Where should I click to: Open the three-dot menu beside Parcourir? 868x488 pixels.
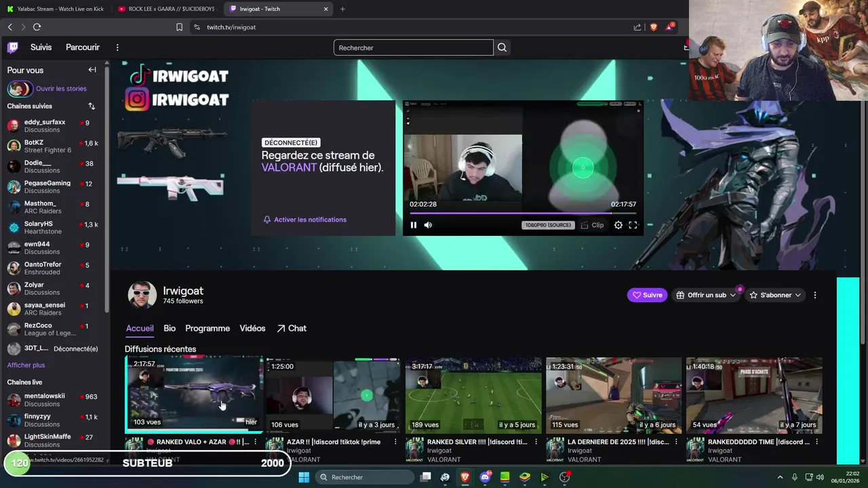coord(117,47)
